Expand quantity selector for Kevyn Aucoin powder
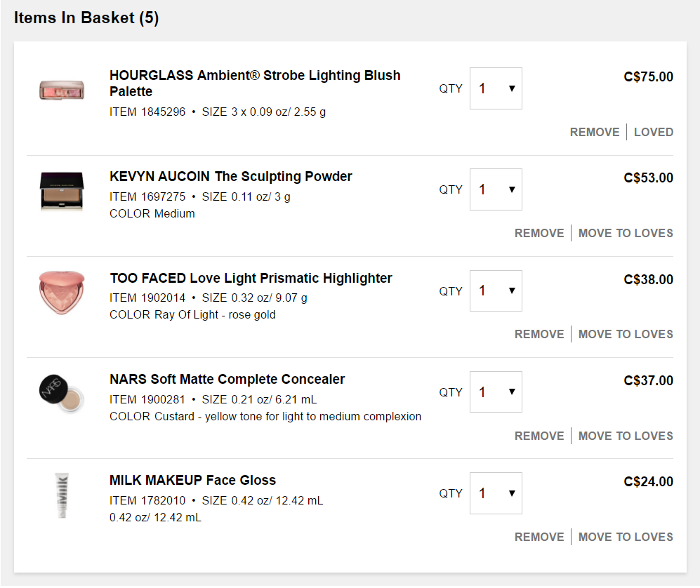Image resolution: width=700 pixels, height=588 pixels. [x=496, y=189]
